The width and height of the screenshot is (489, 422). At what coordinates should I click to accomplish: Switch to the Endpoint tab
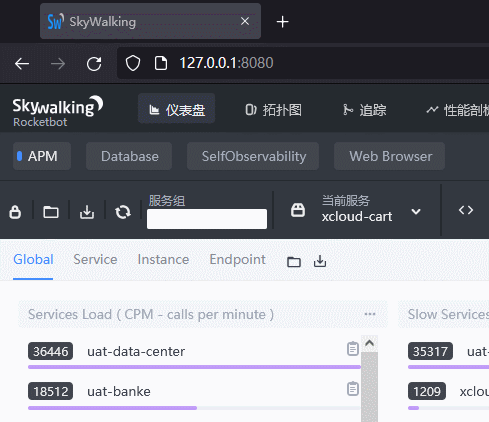[237, 259]
